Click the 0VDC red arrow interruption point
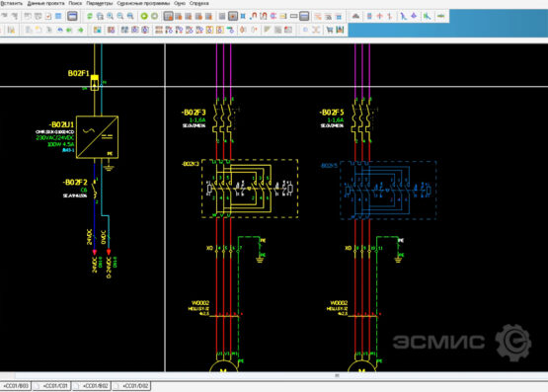This screenshot has height=392, width=548. [109, 252]
